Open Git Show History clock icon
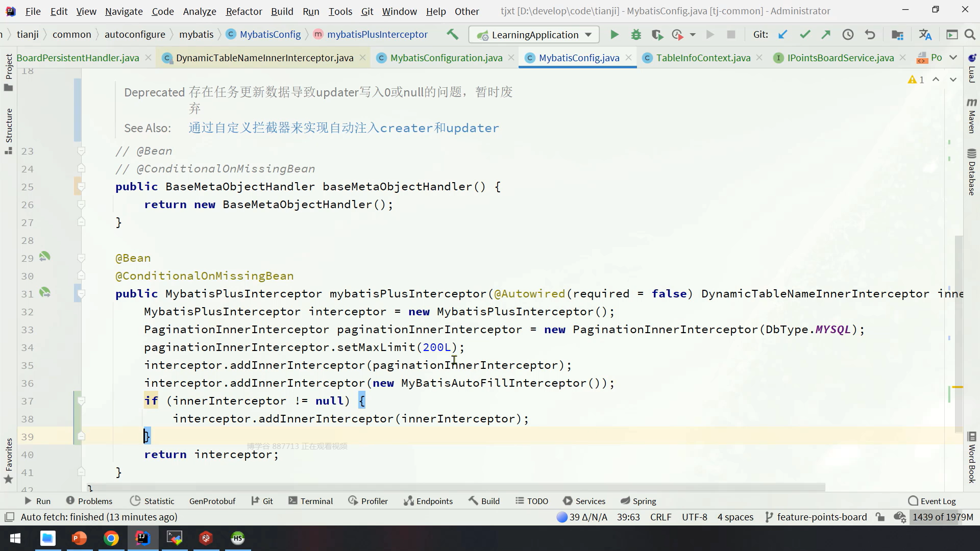980x551 pixels. 848,35
